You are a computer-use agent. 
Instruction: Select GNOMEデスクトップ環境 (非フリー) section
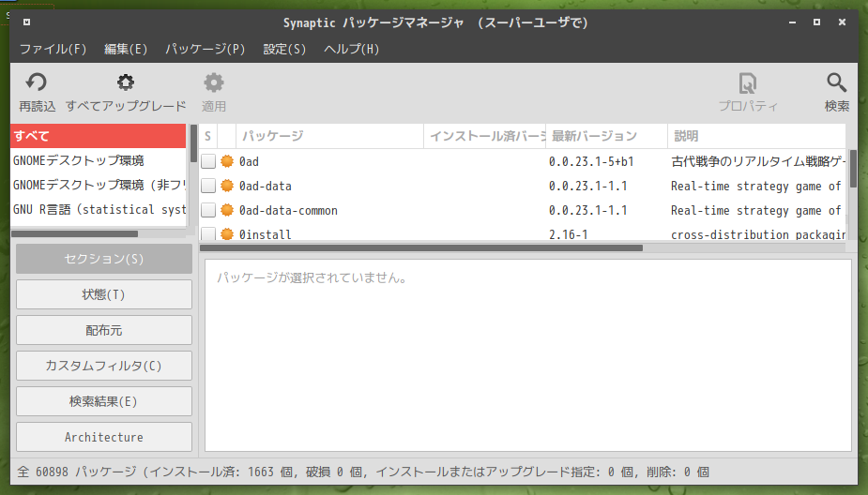pyautogui.click(x=98, y=185)
